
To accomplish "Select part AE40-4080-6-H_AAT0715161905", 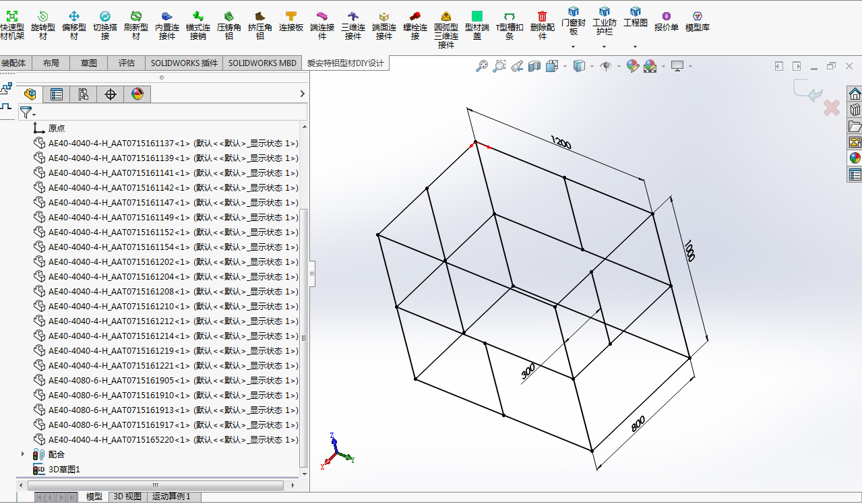I will (x=165, y=380).
